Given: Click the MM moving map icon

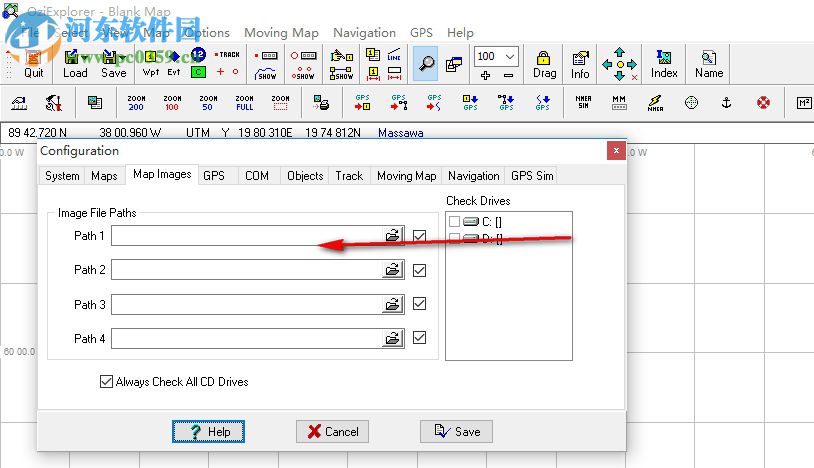Looking at the screenshot, I should 619,102.
